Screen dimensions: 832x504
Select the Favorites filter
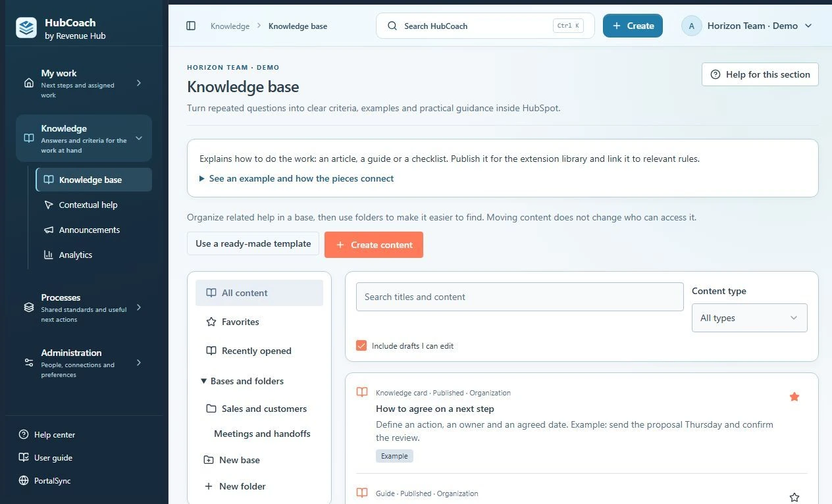coord(259,322)
